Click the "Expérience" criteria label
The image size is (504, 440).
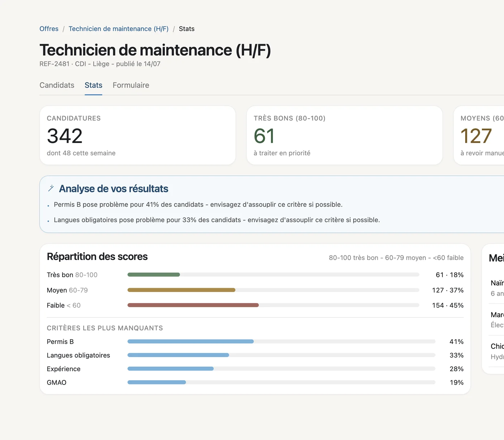(64, 369)
